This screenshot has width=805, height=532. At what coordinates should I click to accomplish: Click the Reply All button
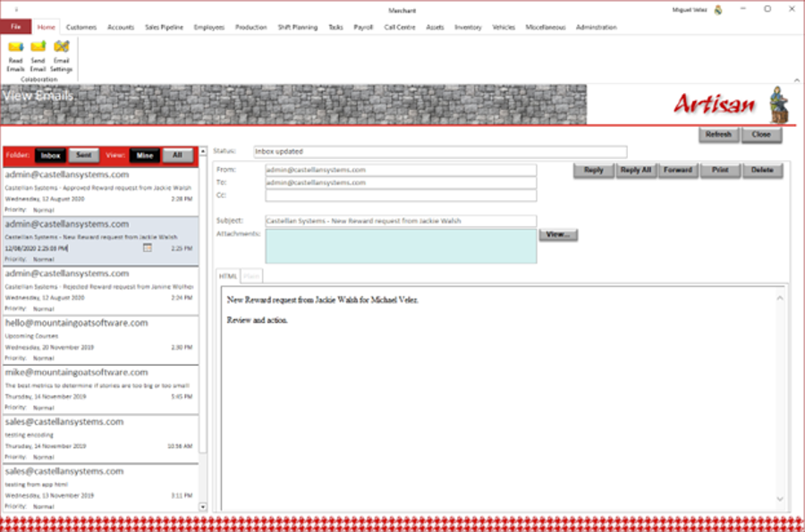[636, 170]
